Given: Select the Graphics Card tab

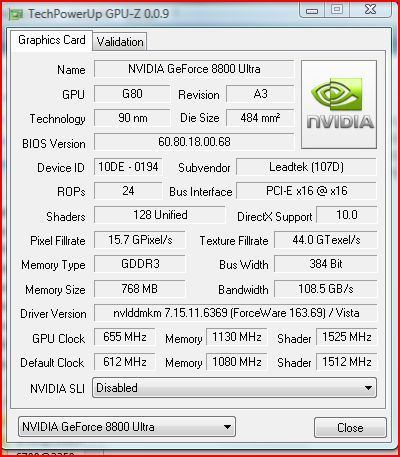Looking at the screenshot, I should click(51, 40).
